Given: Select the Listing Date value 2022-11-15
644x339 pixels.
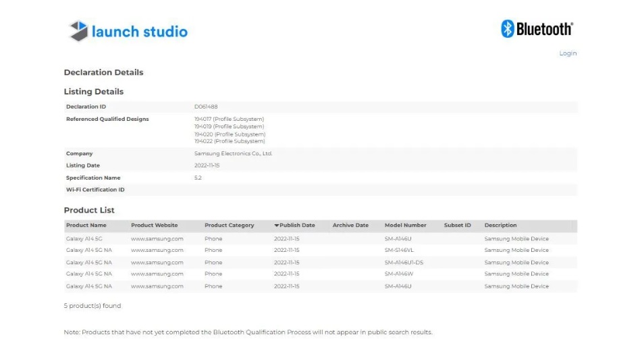Looking at the screenshot, I should (207, 165).
